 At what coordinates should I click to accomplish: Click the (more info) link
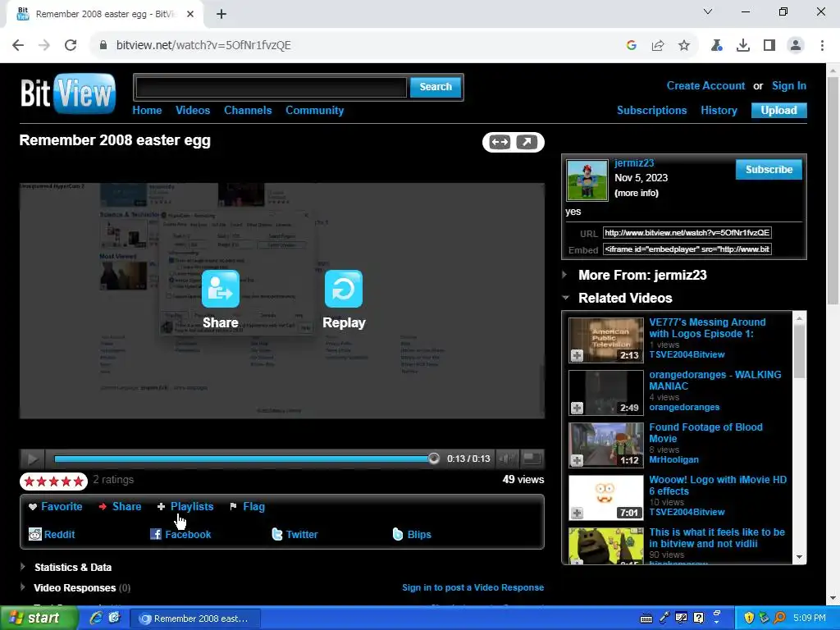[x=637, y=193]
